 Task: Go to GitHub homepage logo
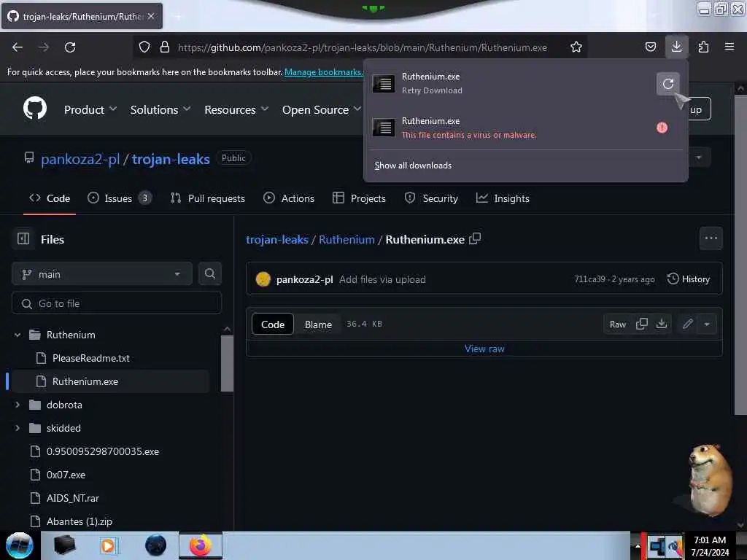(35, 108)
